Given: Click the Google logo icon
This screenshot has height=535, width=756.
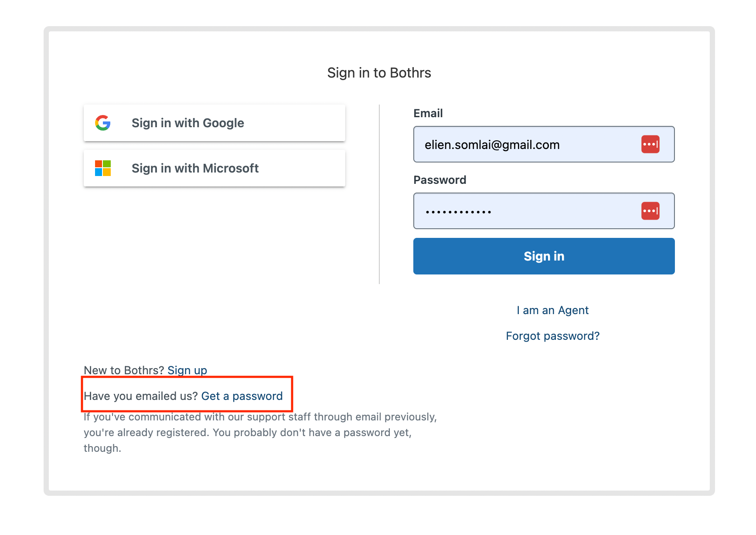Looking at the screenshot, I should [x=103, y=123].
